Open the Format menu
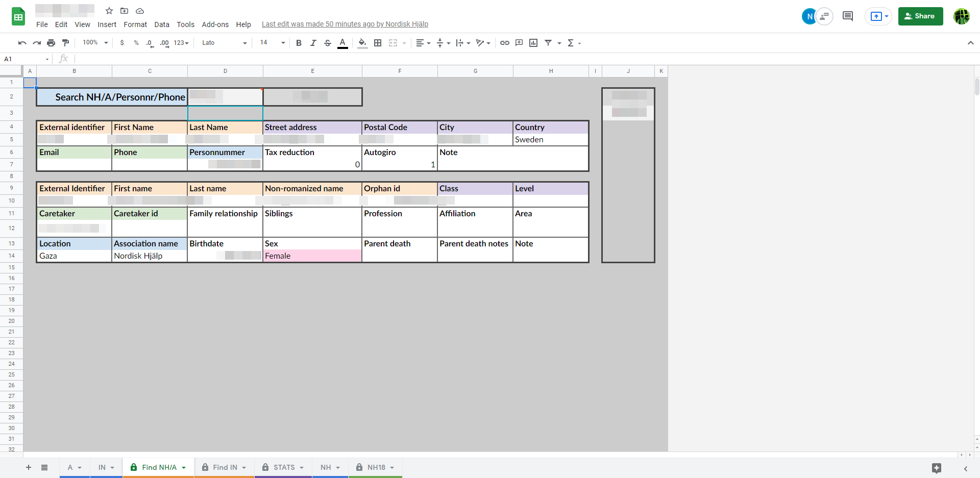 tap(135, 24)
